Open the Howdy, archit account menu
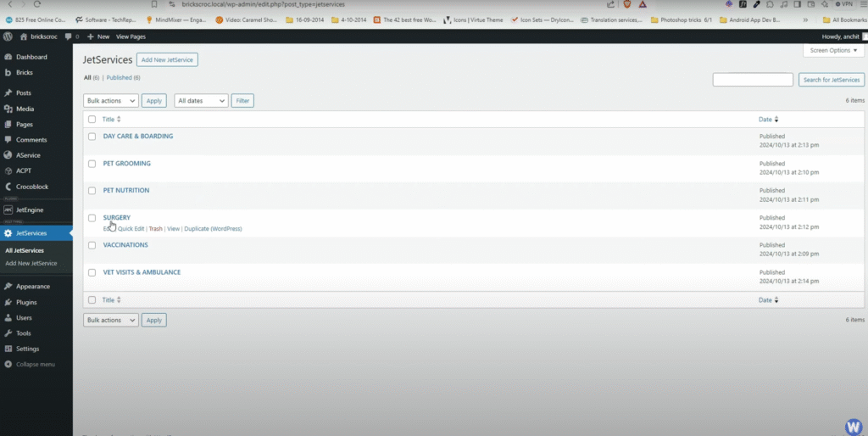Image resolution: width=868 pixels, height=436 pixels. 840,36
